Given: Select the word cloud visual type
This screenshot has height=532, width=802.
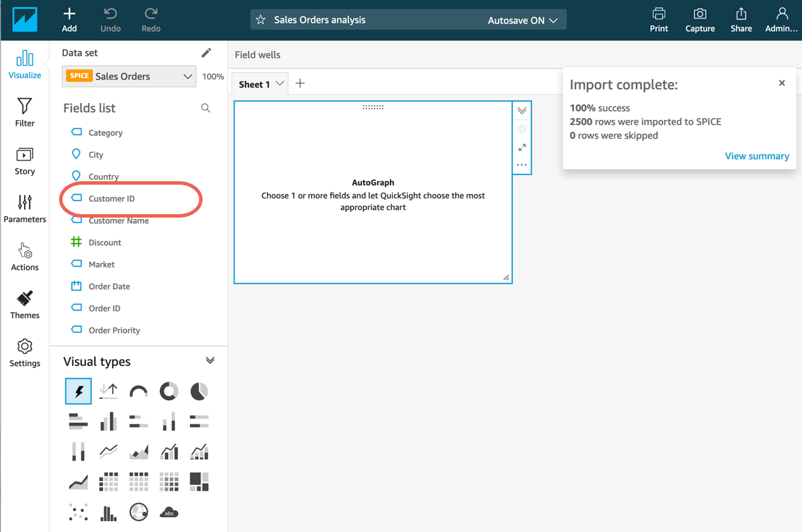Looking at the screenshot, I should point(169,512).
